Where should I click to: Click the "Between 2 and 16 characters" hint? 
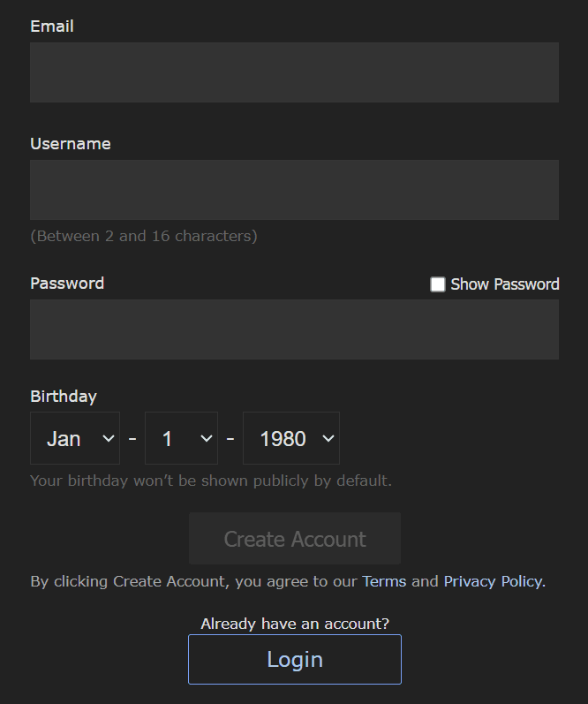(x=144, y=236)
